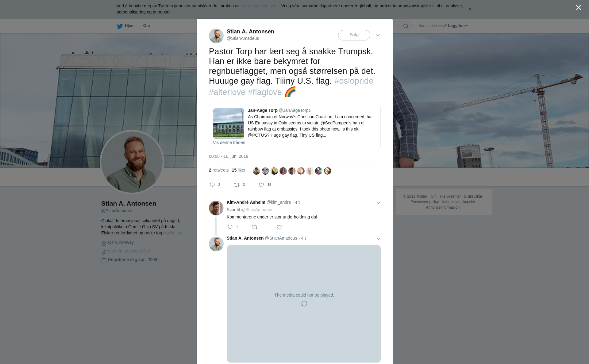Viewport: 589px width, 364px height.
Task: Dismiss the cookie notice banner
Action: [470, 9]
